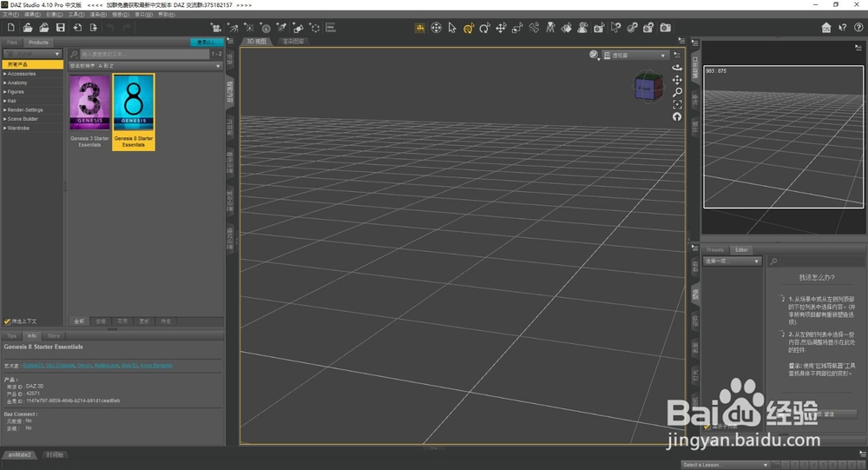Click the viewport Zoom magnifier icon
The height and width of the screenshot is (470, 868).
click(x=677, y=92)
